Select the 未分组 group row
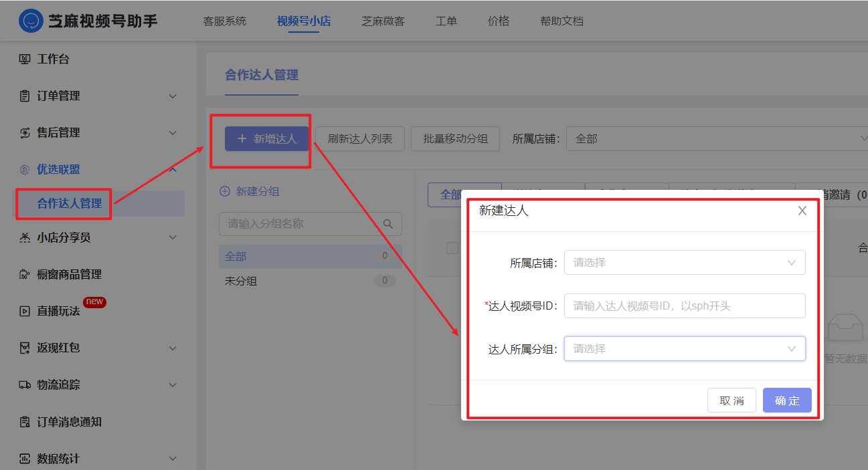Screen dimensions: 868x470 (x=311, y=281)
